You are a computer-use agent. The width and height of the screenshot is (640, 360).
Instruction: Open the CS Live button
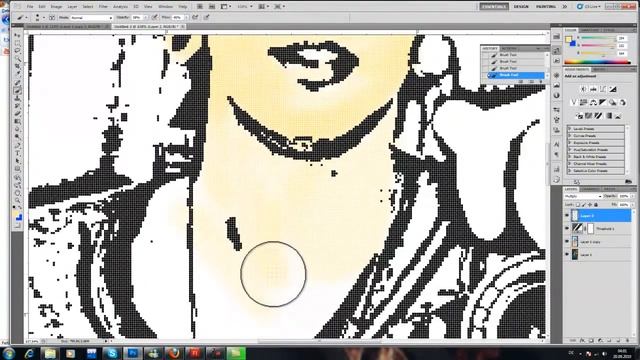589,7
